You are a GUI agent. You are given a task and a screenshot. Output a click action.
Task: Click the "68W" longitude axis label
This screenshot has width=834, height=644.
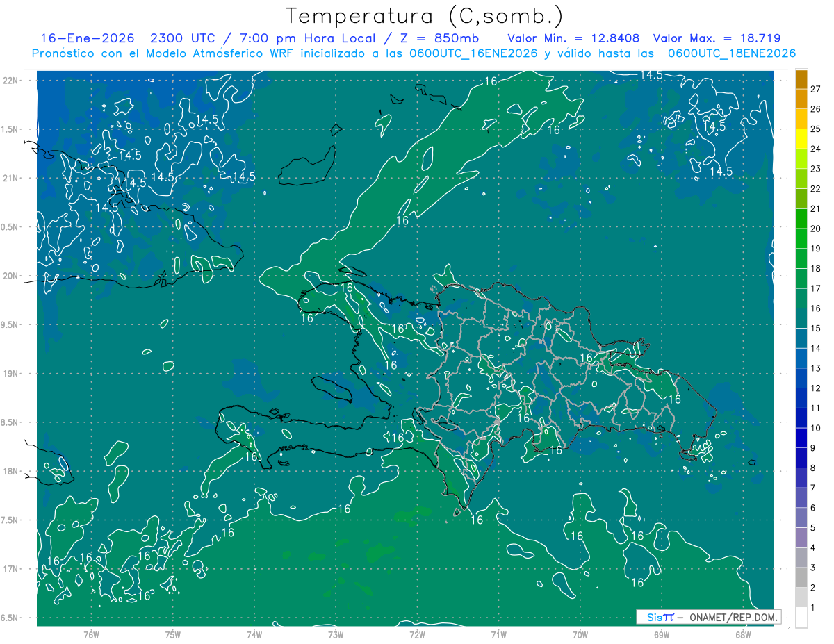pyautogui.click(x=743, y=635)
